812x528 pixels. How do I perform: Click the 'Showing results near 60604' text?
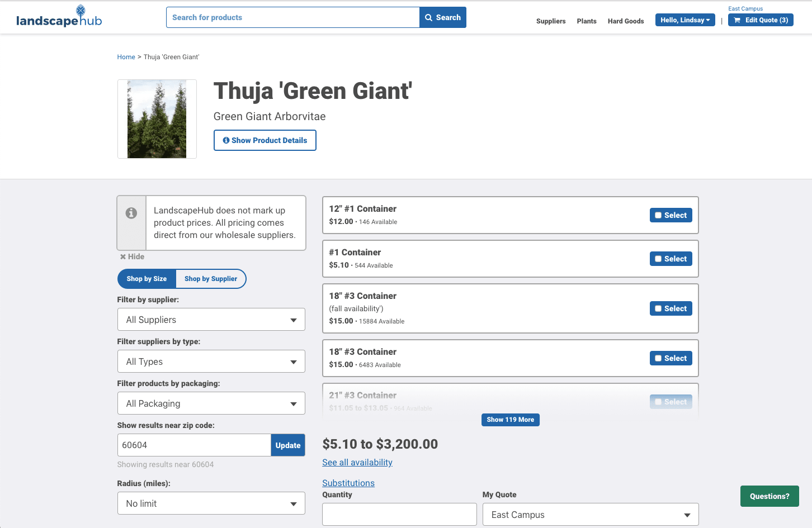[x=166, y=464]
